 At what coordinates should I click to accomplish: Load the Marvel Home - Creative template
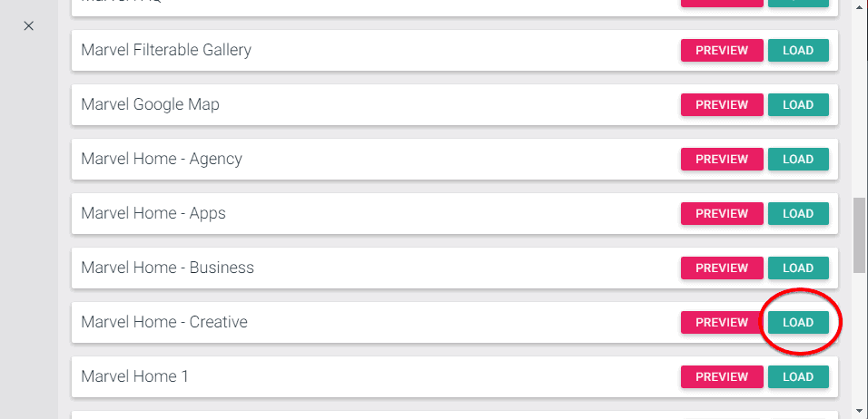pyautogui.click(x=798, y=323)
